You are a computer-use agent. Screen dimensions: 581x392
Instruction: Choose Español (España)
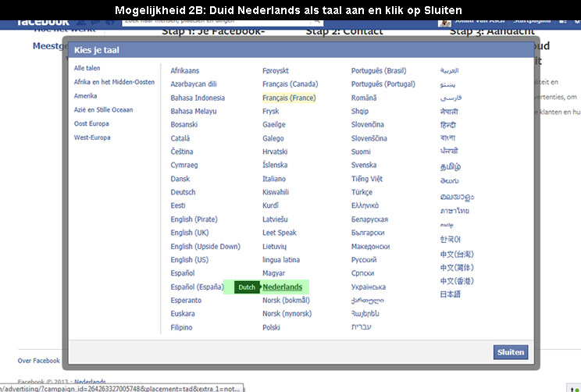click(197, 287)
